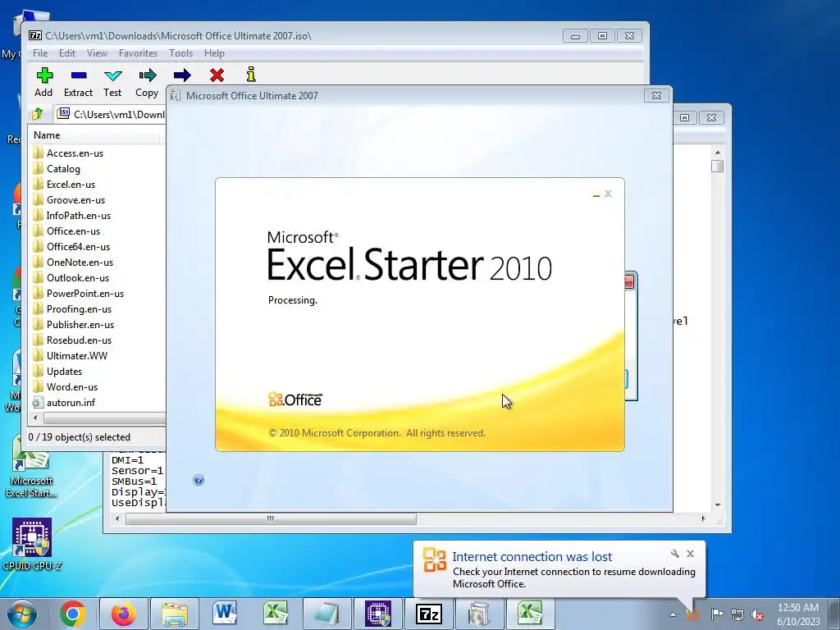
Task: Open the Tools menu in 7-Zip
Action: 180,53
